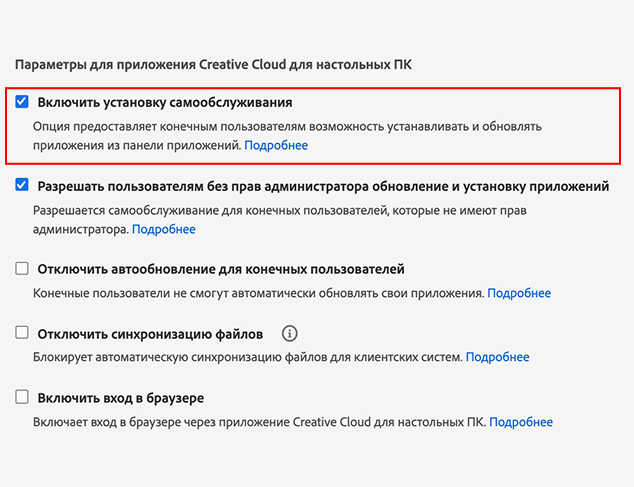The height and width of the screenshot is (487, 634).
Task: Open Подробнее link under Включить установку самообслуживания
Action: tap(276, 146)
